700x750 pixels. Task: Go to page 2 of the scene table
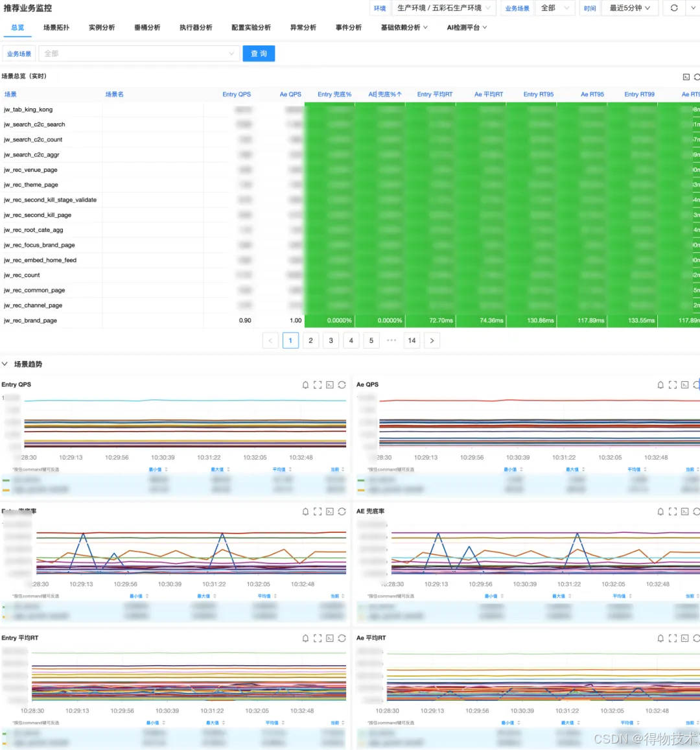point(311,340)
